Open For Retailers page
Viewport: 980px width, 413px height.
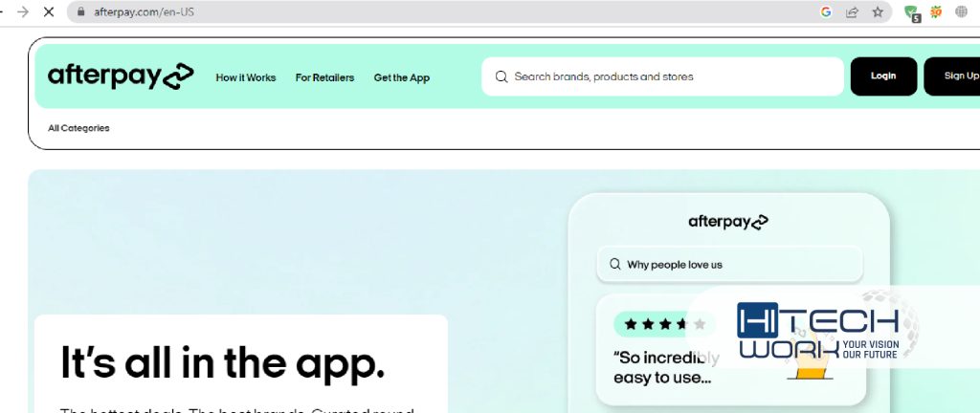[324, 77]
